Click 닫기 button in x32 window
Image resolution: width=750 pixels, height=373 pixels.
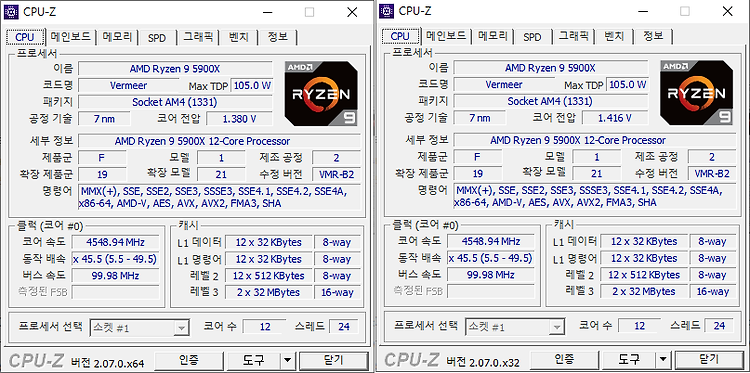(709, 359)
